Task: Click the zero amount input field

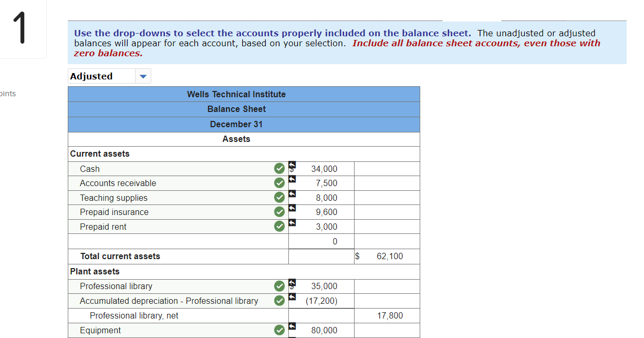Action: pyautogui.click(x=321, y=241)
